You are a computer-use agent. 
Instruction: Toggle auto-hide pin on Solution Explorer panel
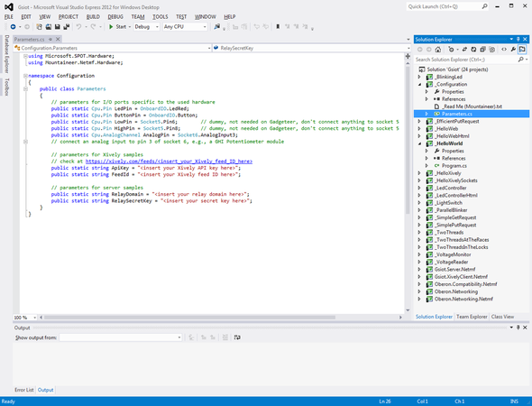click(518, 40)
